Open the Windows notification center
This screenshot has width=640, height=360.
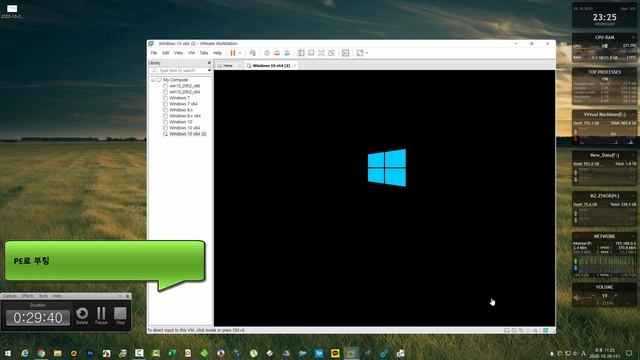click(x=629, y=353)
